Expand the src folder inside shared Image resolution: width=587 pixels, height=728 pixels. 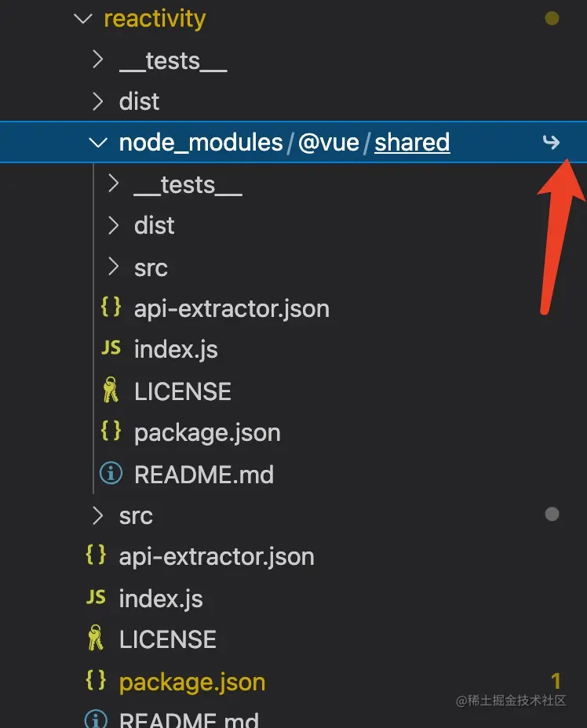click(x=114, y=268)
